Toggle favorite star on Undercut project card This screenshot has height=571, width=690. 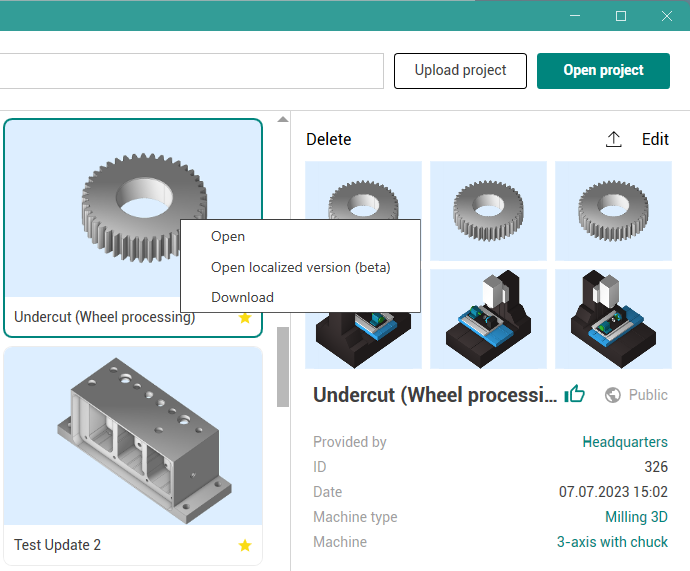pyautogui.click(x=245, y=318)
